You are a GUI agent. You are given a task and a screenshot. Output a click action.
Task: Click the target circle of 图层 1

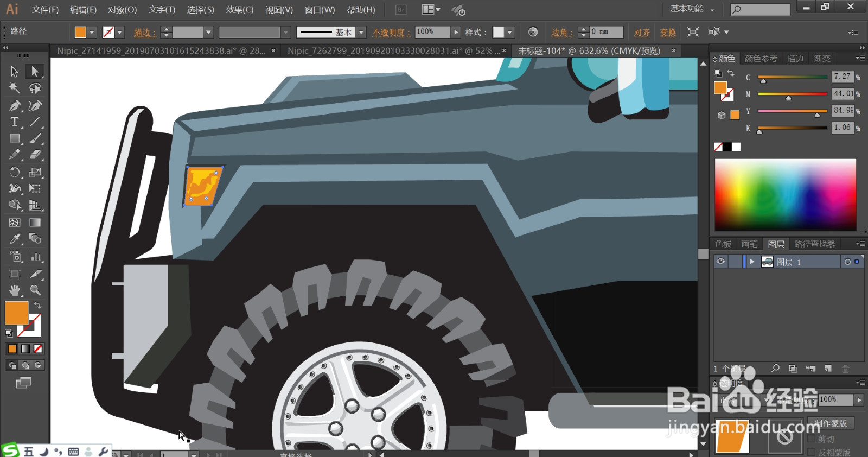coord(847,262)
